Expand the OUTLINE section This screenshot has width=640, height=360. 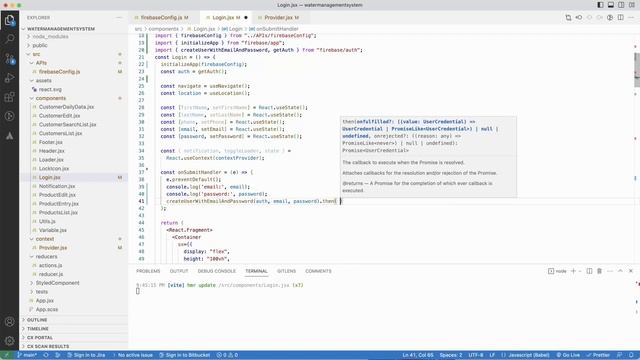(x=37, y=320)
